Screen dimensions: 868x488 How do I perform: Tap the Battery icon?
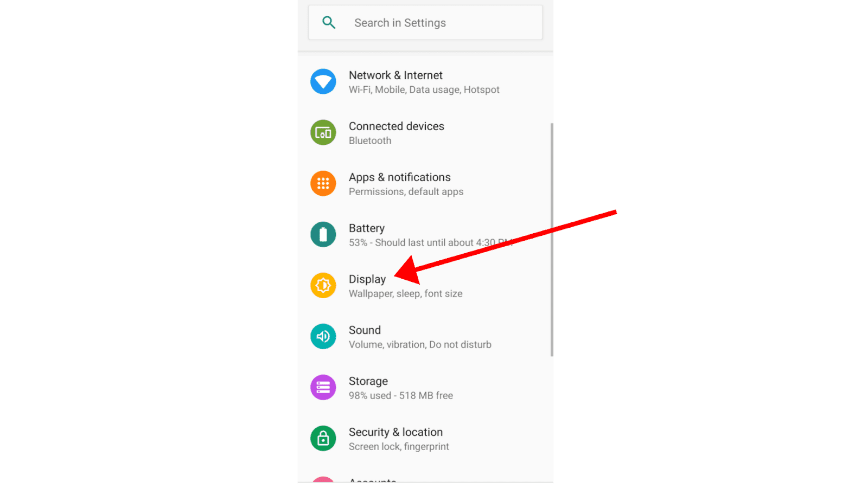point(323,234)
